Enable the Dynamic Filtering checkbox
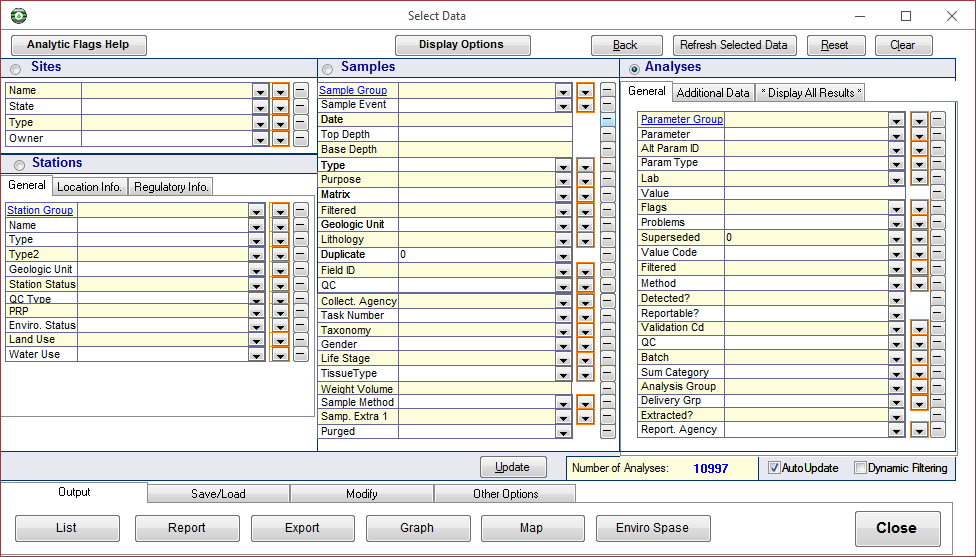The height and width of the screenshot is (557, 976). pyautogui.click(x=860, y=467)
